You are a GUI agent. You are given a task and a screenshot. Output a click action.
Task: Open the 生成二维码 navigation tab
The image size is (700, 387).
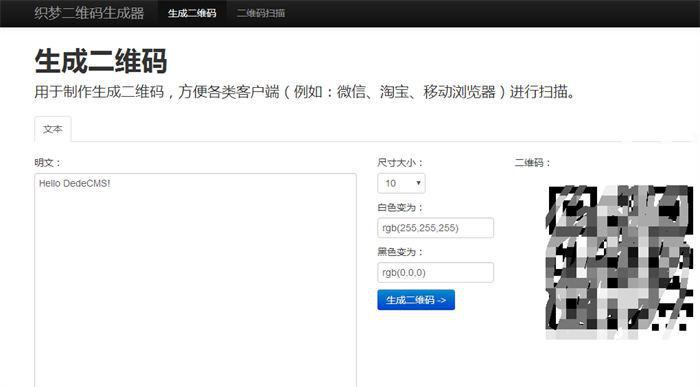click(192, 13)
